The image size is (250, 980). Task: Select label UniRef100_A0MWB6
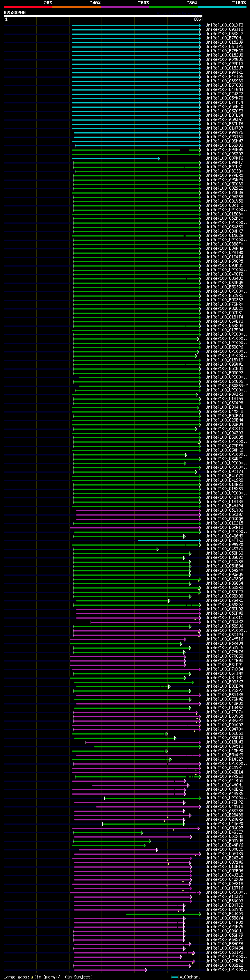224,60
